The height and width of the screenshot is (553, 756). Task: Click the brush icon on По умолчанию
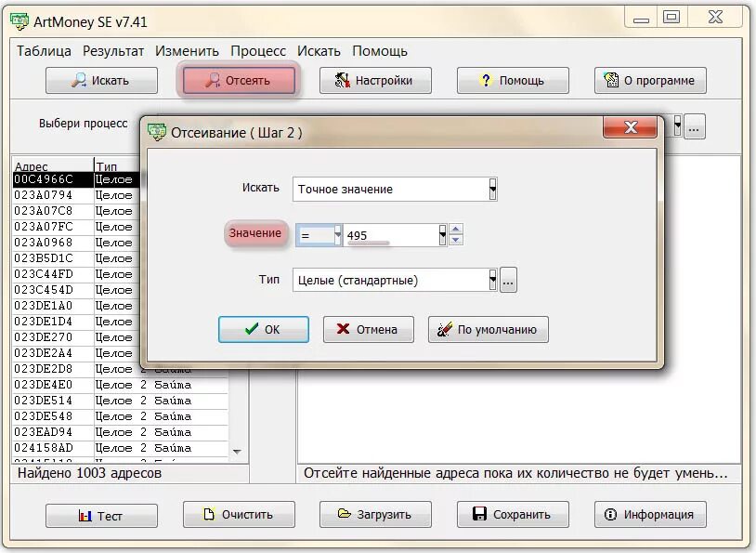click(x=444, y=329)
